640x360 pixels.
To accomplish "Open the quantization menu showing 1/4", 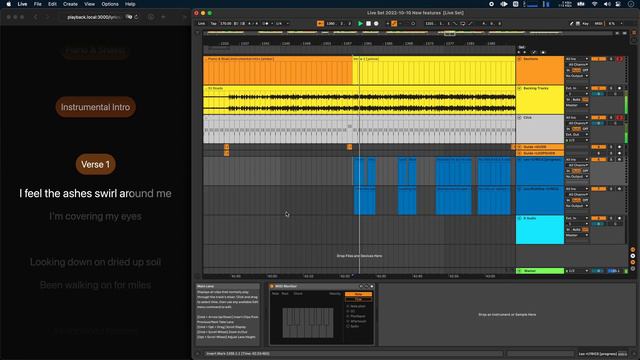I will pyautogui.click(x=282, y=24).
